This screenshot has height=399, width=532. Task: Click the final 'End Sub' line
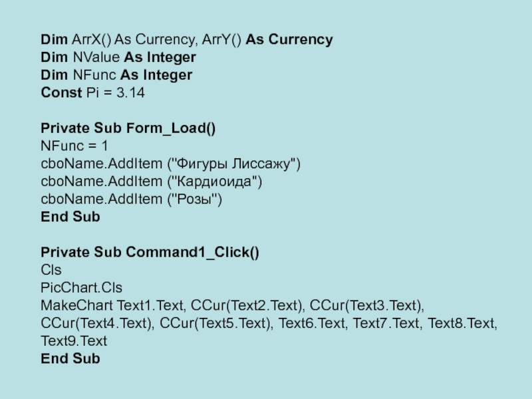click(x=70, y=359)
